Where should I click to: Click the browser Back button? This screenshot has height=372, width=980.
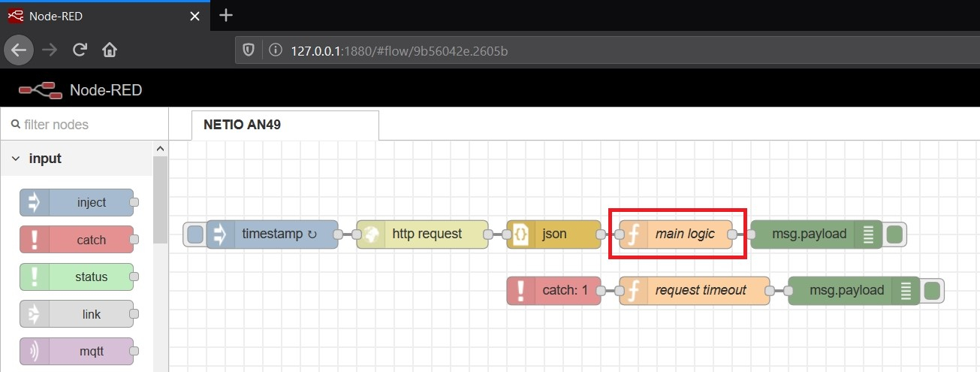click(x=19, y=50)
